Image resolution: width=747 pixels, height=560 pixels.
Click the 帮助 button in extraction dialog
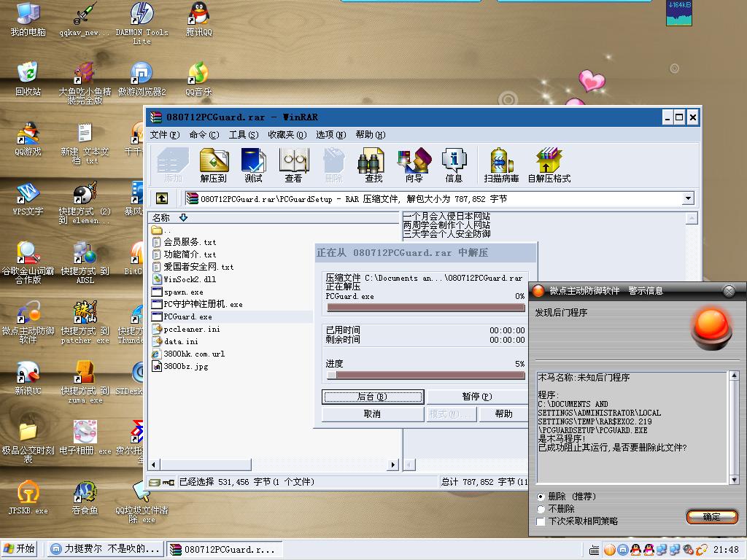[x=503, y=414]
